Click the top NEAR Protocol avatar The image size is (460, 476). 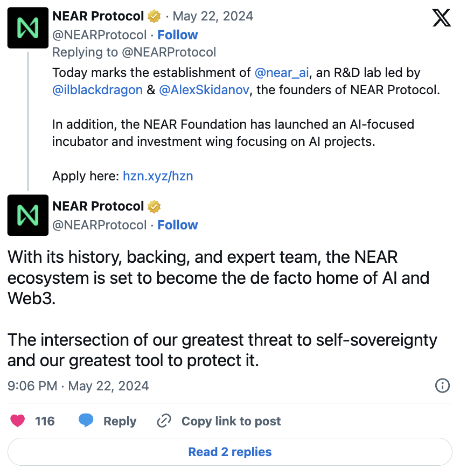[28, 28]
